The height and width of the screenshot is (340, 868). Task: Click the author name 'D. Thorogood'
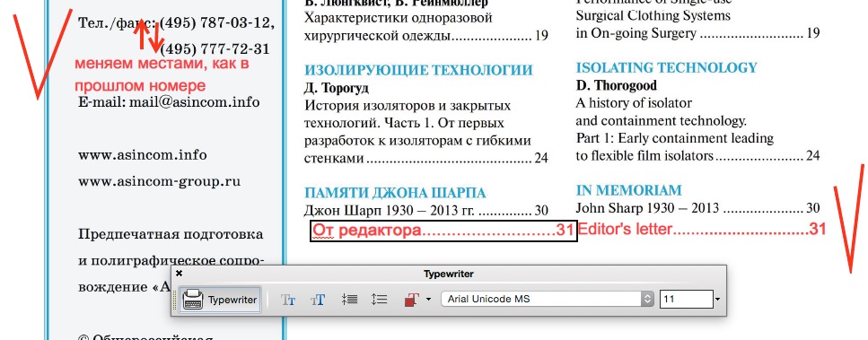pos(616,86)
